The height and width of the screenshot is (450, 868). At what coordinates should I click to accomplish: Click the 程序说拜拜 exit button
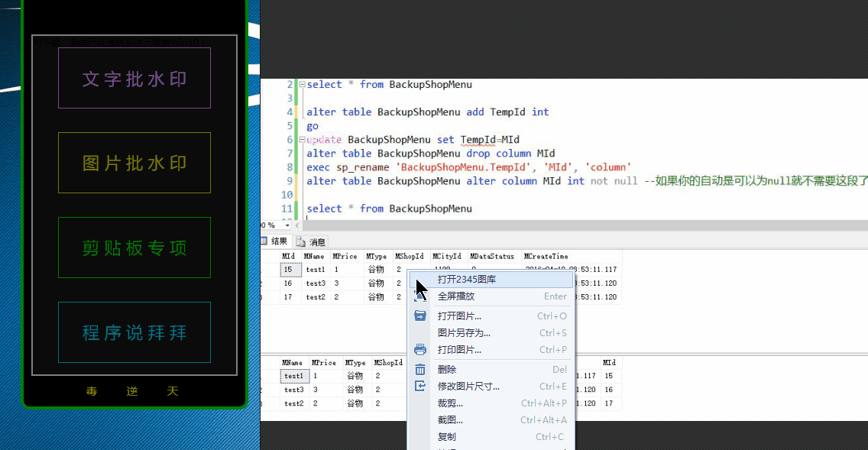tap(134, 332)
